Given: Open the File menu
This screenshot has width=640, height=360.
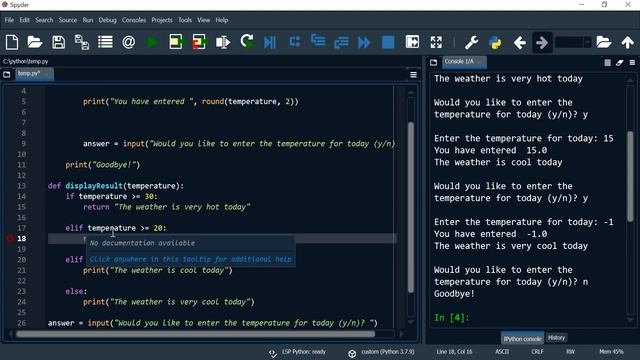Looking at the screenshot, I should [9, 20].
